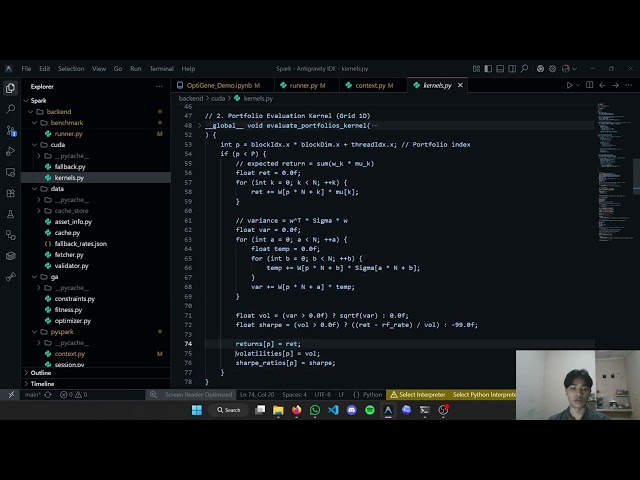Open the Run button dropdown arrow
The height and width of the screenshot is (480, 640).
coord(578,85)
